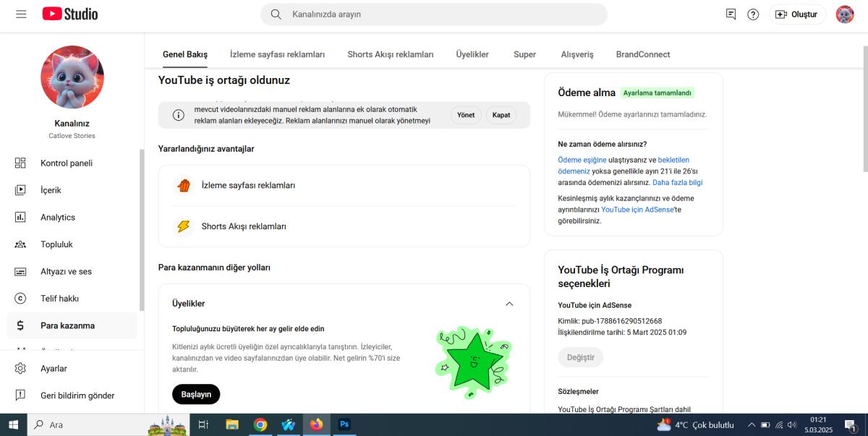Click the Shorts Akışı lightning icon
Viewport: 868px width, 436px height.
(184, 226)
